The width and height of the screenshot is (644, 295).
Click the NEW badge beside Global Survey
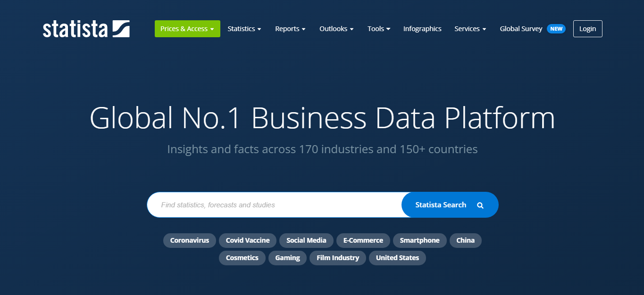(x=556, y=29)
